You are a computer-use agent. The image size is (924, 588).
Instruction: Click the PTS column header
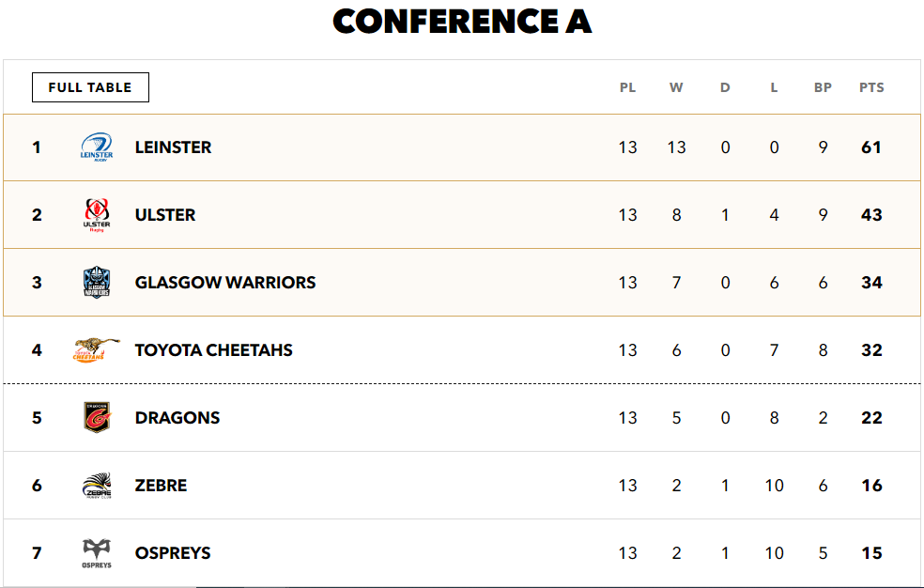click(871, 87)
